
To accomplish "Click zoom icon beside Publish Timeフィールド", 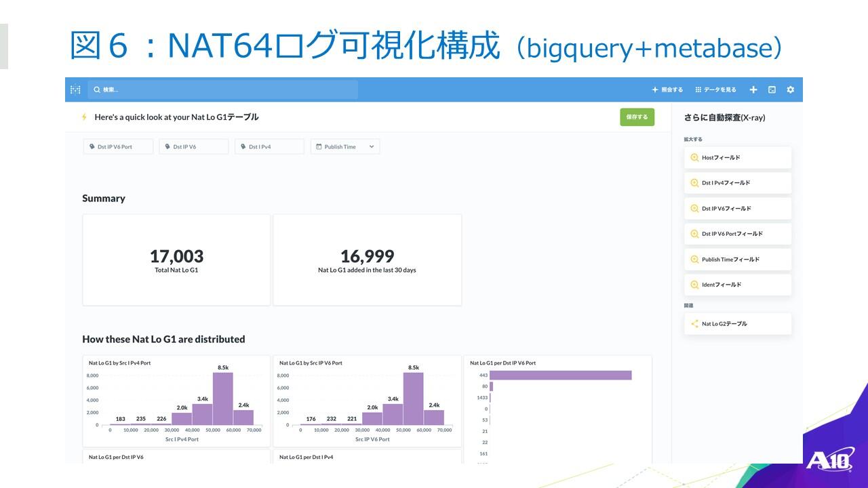I will (x=694, y=259).
